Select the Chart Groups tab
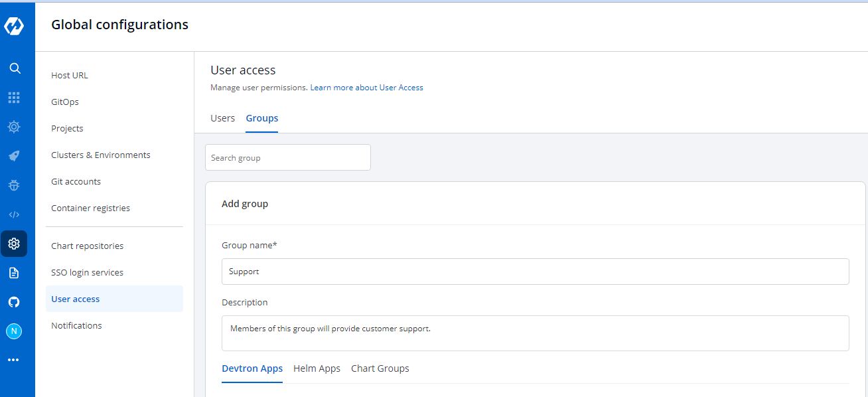The height and width of the screenshot is (397, 868). (380, 368)
